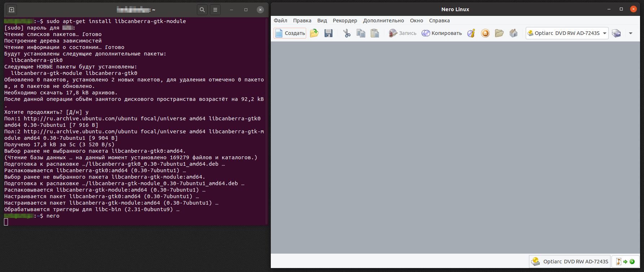
Task: Open the Вид menu
Action: [322, 21]
